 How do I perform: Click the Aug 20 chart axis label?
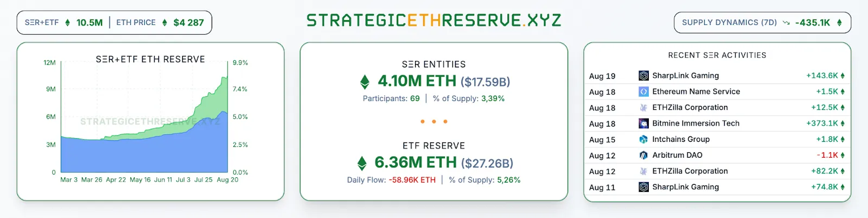pos(227,180)
